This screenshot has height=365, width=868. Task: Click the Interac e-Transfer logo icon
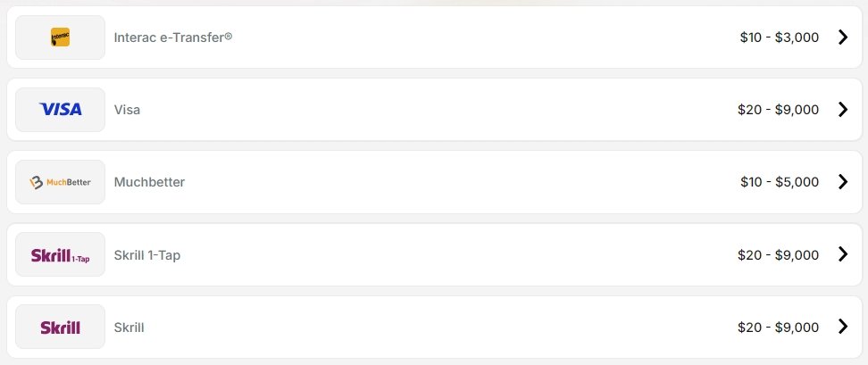tap(60, 37)
